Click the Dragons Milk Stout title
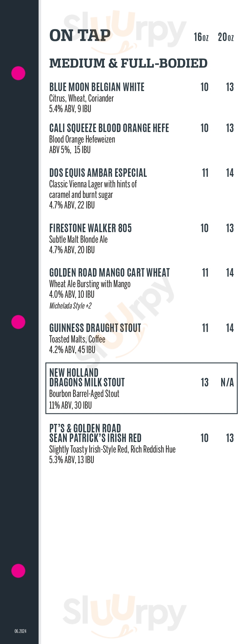Viewport: 249px width, 644px height. click(x=87, y=382)
